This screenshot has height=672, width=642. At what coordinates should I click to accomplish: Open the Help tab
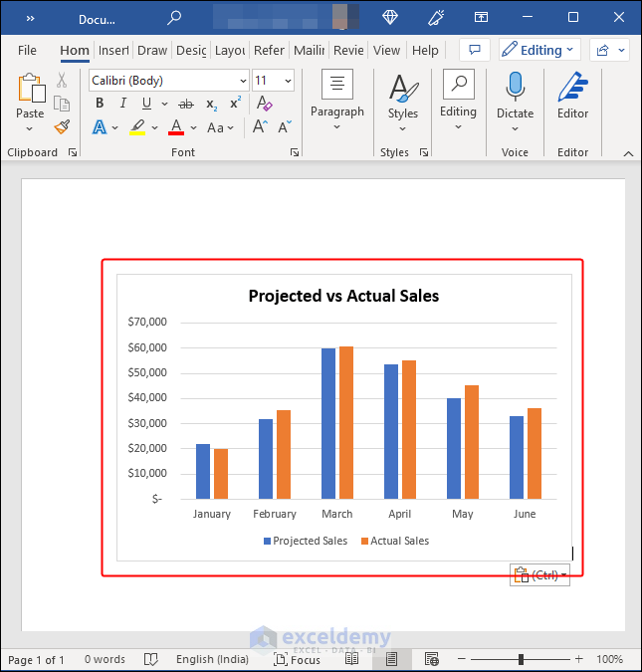[x=425, y=50]
